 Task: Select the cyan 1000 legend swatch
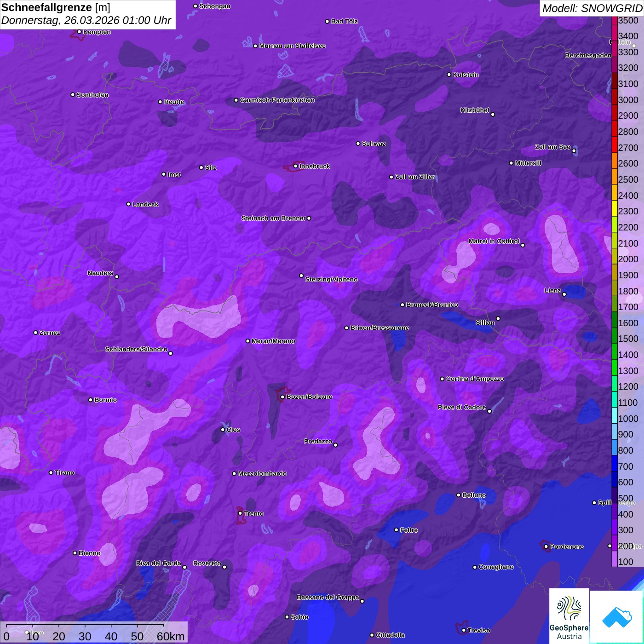click(x=615, y=415)
